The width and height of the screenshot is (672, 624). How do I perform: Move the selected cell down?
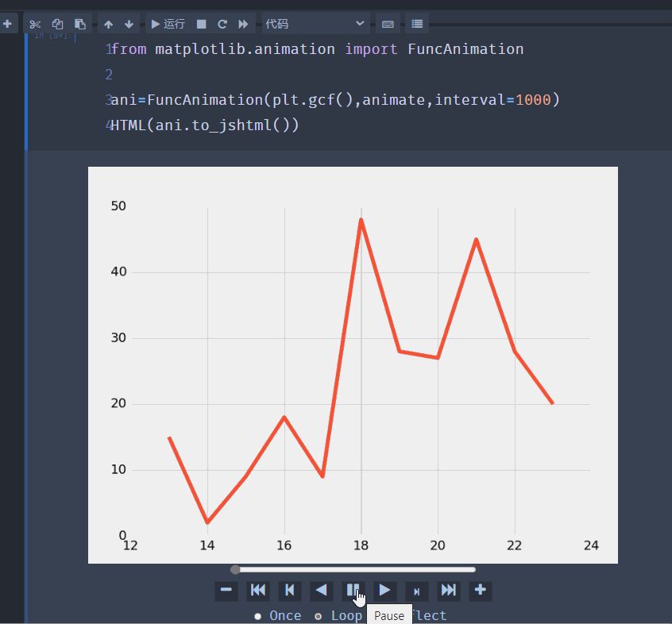[x=129, y=24]
